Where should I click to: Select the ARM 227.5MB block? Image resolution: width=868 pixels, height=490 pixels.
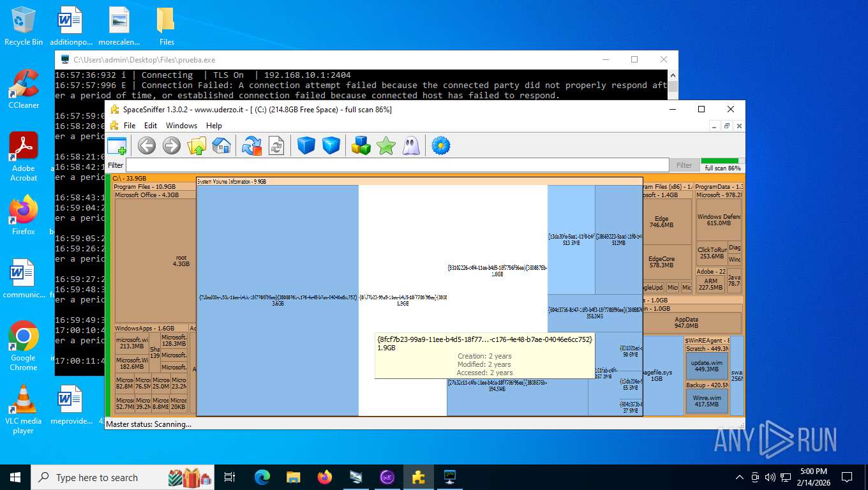(710, 284)
